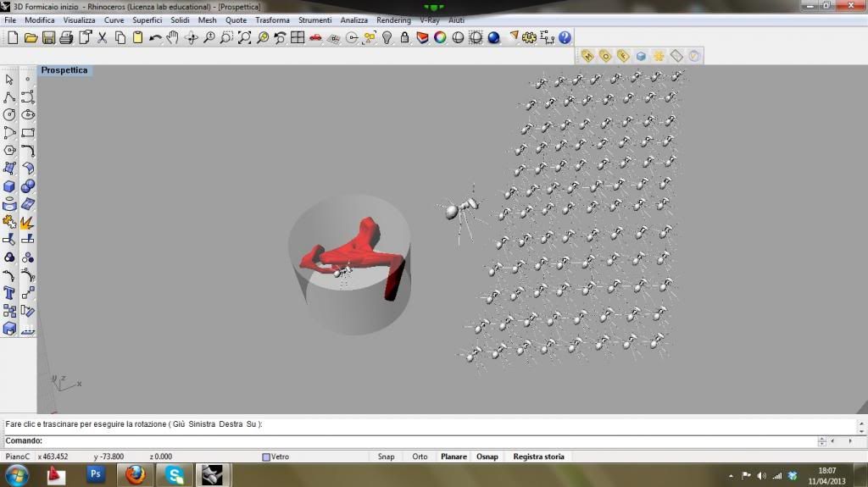Pick the Circle tool in sidebar

(9, 115)
